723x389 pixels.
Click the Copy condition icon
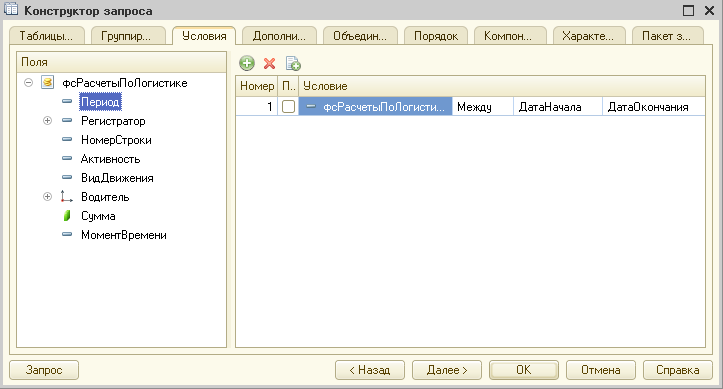tap(293, 63)
